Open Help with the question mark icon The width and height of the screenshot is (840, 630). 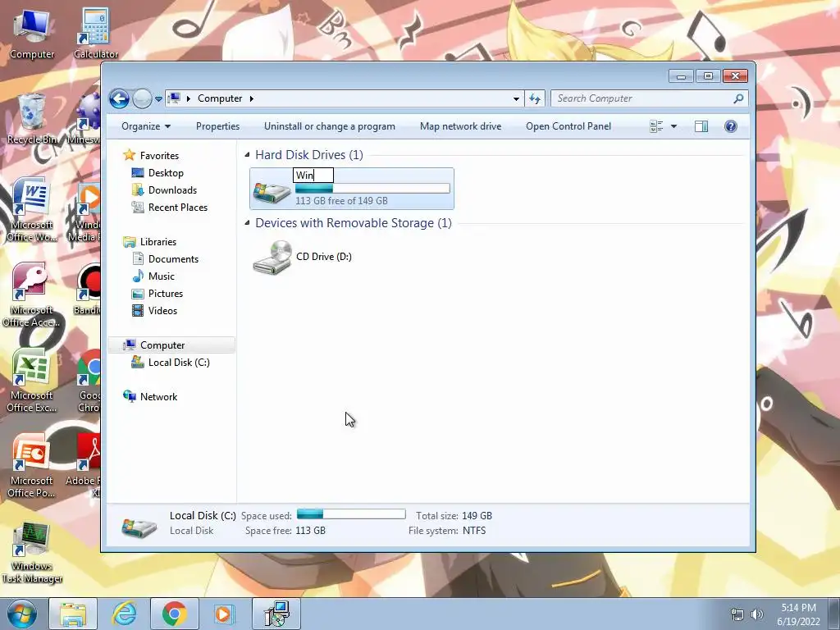click(x=731, y=126)
